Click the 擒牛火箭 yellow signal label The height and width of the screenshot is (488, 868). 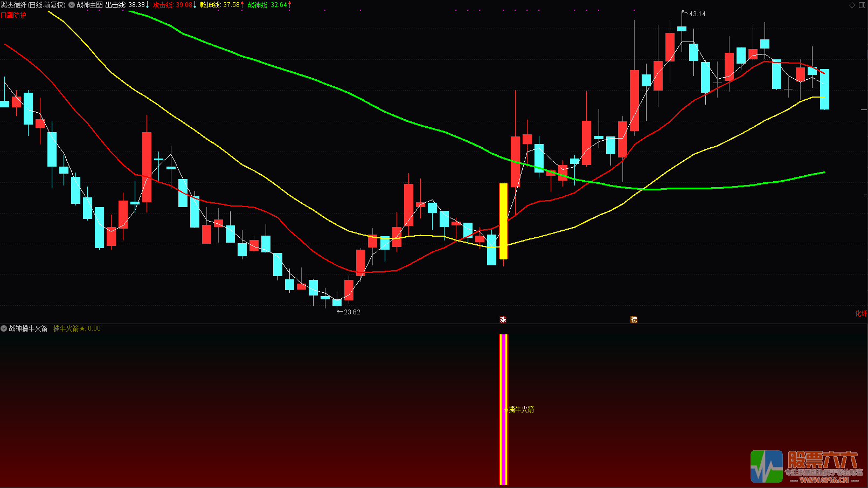tap(521, 410)
